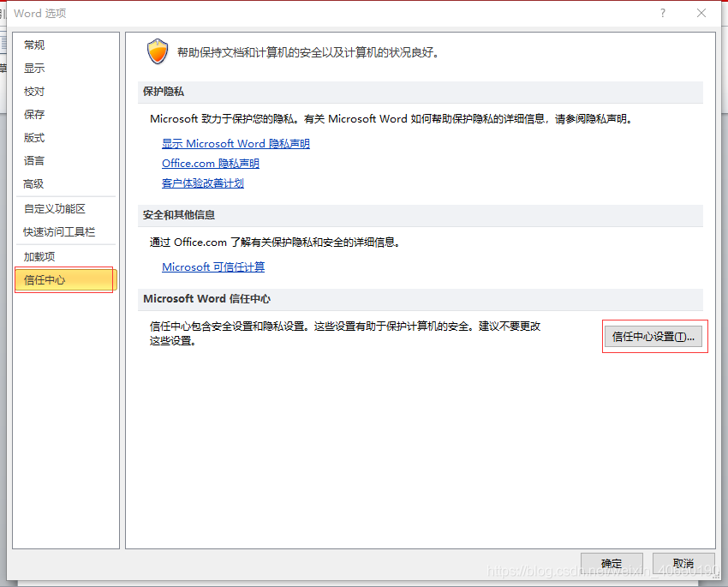
Task: Follow the 客户体验改善计划 link
Action: pos(203,183)
